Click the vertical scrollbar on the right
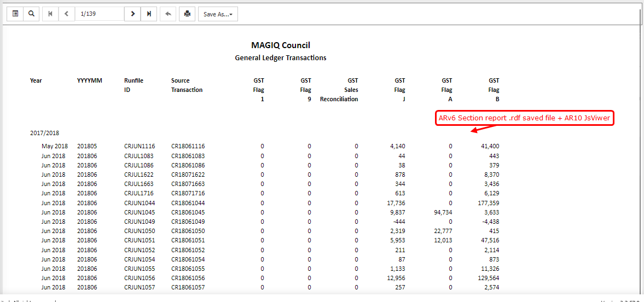 pos(641,153)
